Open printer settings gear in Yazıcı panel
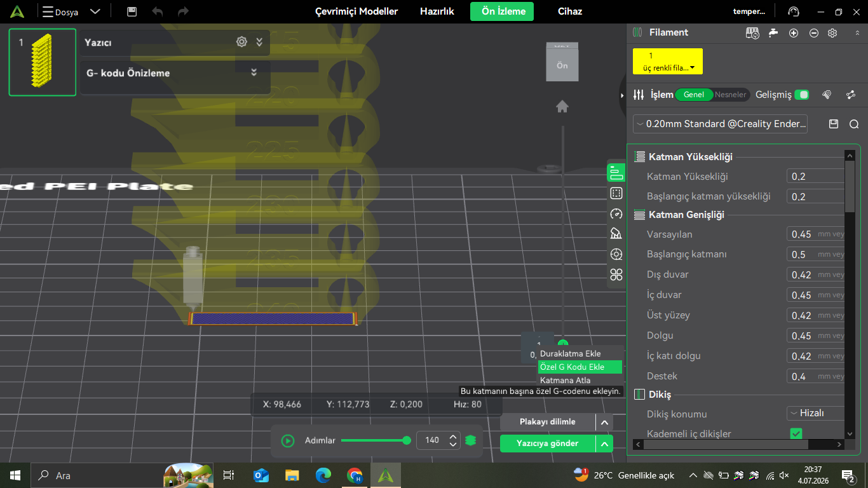This screenshot has width=868, height=488. tap(241, 42)
